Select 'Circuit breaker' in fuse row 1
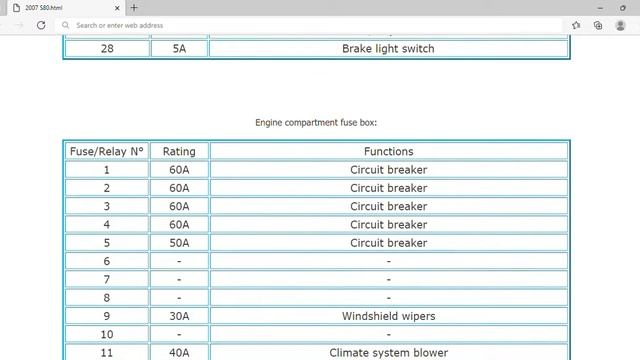The image size is (640, 360). coord(389,170)
